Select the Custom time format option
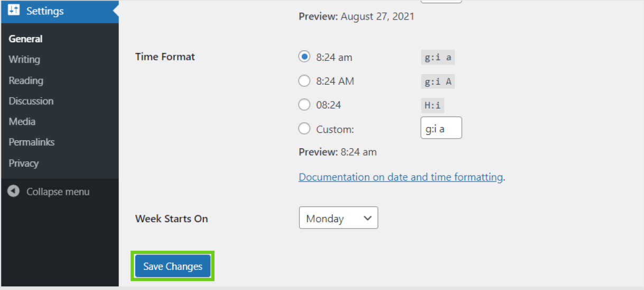The width and height of the screenshot is (644, 290). click(304, 129)
